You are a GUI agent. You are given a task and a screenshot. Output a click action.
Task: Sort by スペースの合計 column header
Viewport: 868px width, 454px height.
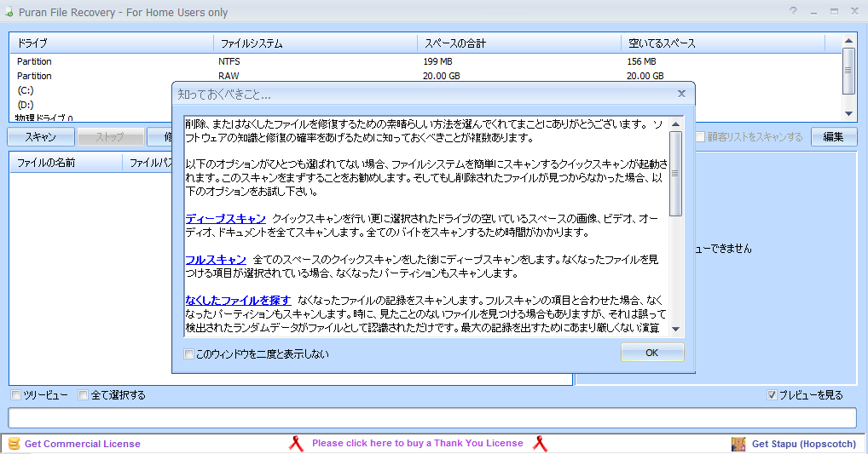(519, 43)
